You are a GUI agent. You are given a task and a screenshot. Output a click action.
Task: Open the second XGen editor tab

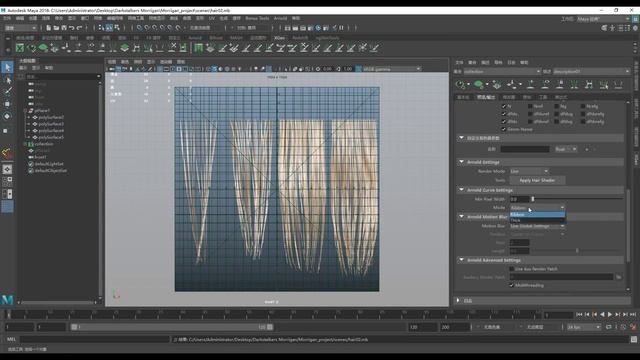coord(486,97)
